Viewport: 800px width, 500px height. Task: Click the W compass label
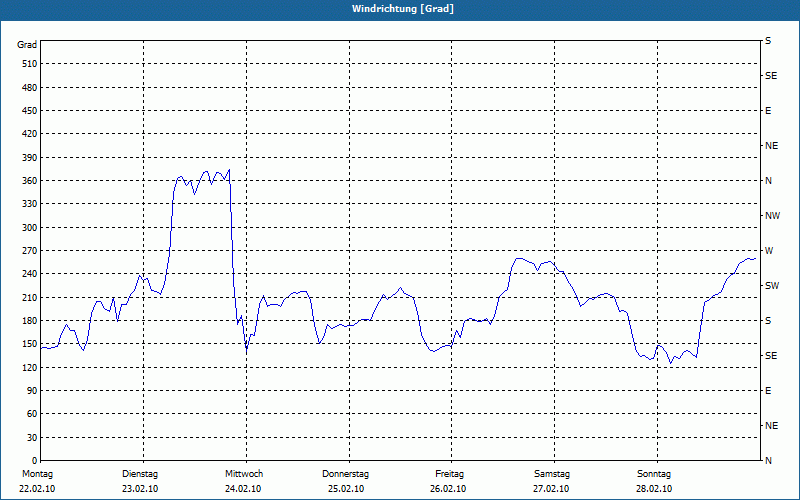(x=769, y=251)
